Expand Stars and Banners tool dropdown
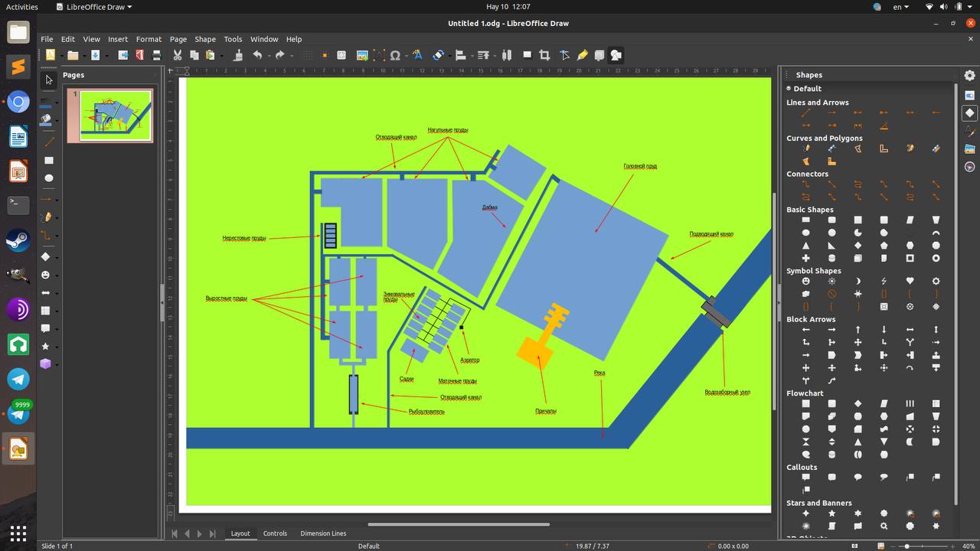The image size is (980, 551). tap(58, 347)
